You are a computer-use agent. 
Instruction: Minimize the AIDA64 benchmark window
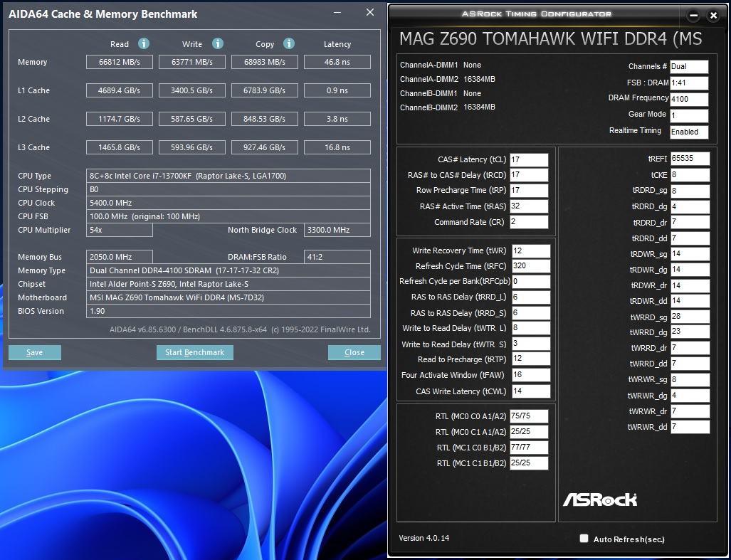pyautogui.click(x=337, y=13)
